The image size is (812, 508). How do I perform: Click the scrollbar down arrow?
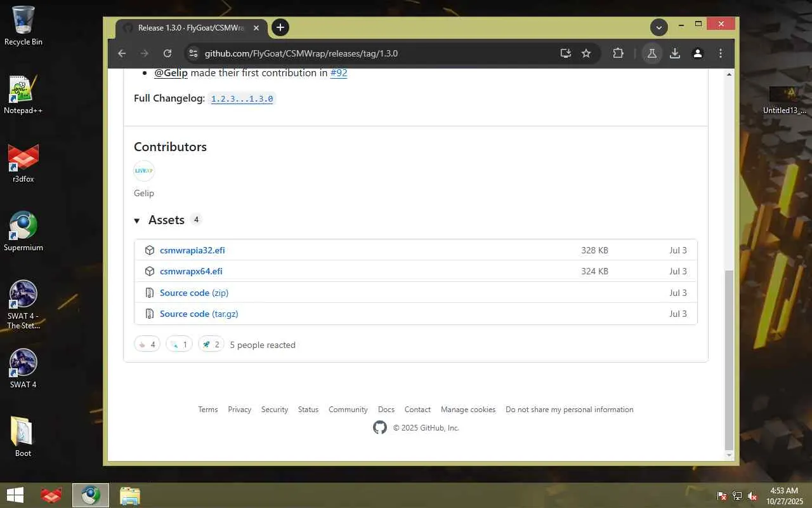pyautogui.click(x=729, y=455)
